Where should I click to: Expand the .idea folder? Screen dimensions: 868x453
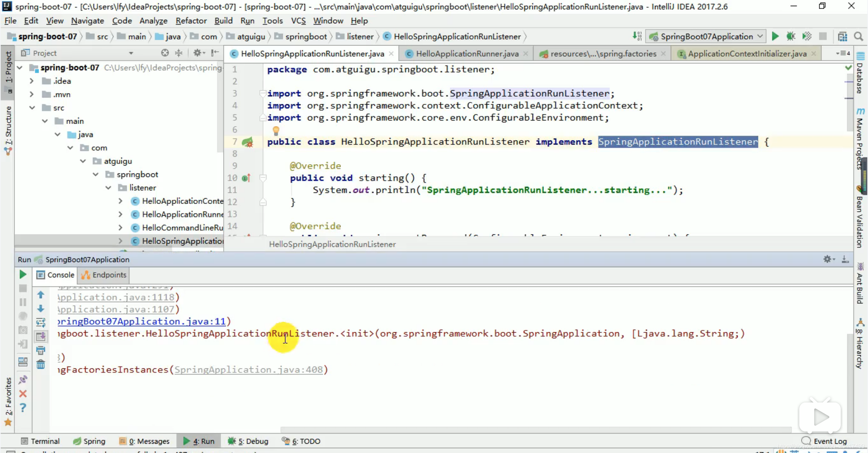coord(32,81)
